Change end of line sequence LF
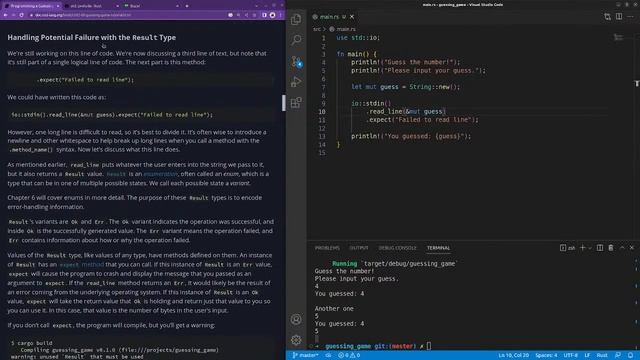640x360 pixels. (x=587, y=355)
